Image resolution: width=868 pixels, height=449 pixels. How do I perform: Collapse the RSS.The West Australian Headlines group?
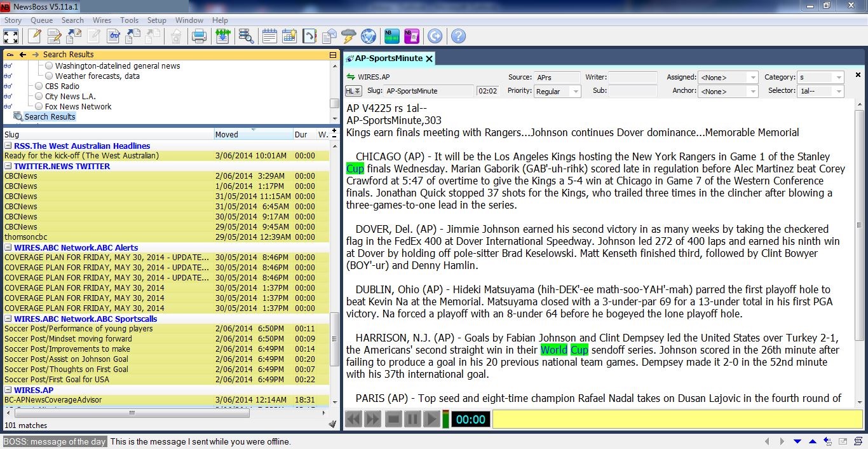8,146
